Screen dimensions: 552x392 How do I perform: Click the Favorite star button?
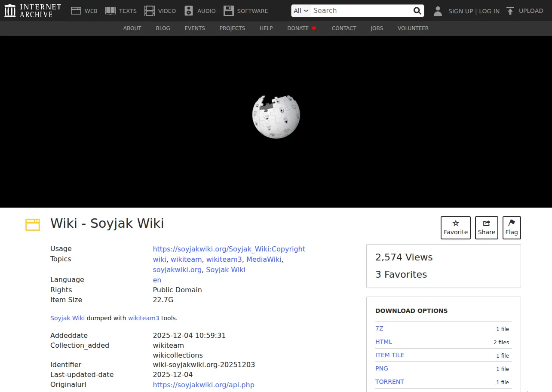(456, 227)
